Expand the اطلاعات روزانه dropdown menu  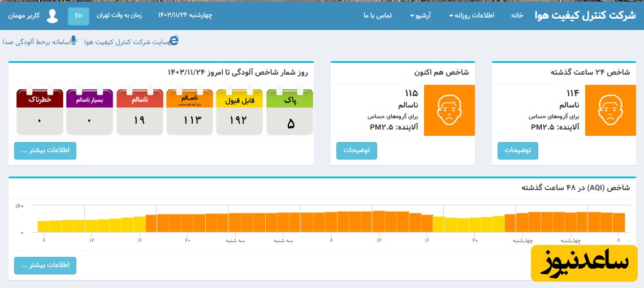click(x=472, y=16)
